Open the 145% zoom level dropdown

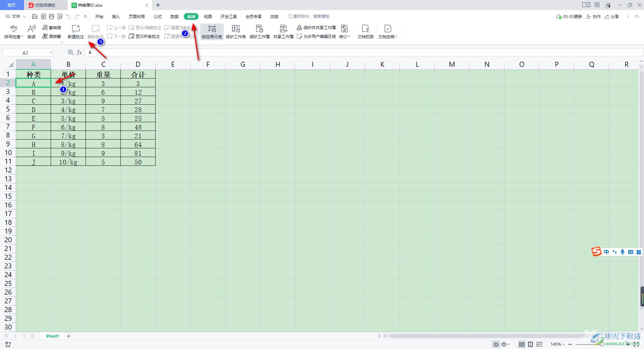click(557, 344)
